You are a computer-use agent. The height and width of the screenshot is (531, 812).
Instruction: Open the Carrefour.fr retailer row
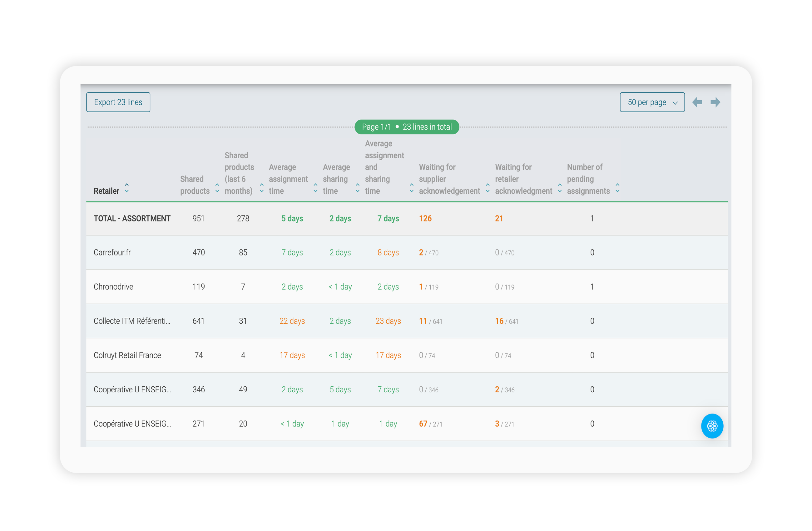pos(407,252)
